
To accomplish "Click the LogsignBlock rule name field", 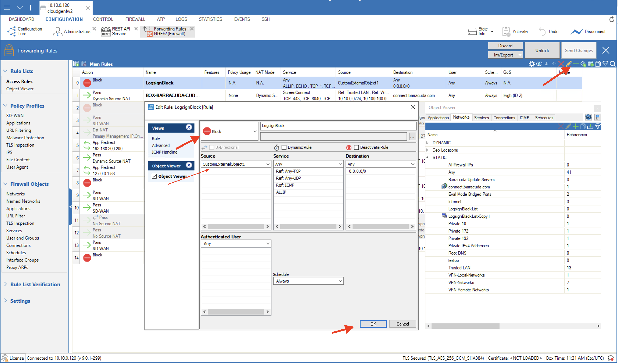I will [338, 126].
